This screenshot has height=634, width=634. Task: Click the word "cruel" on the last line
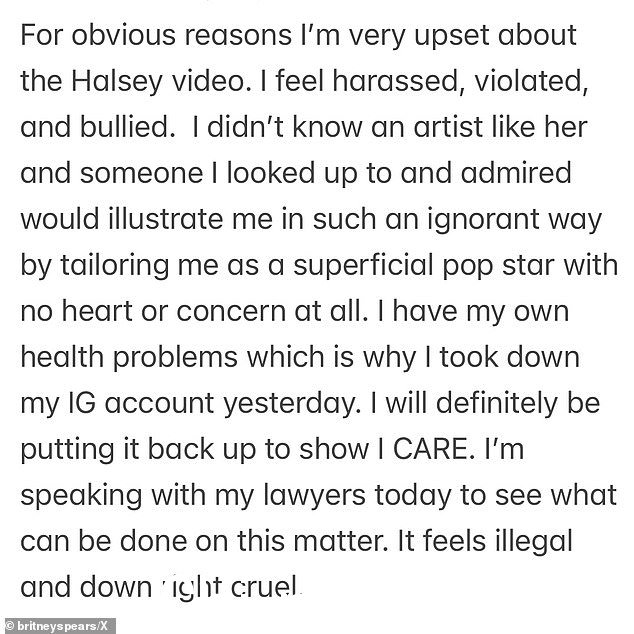(x=265, y=587)
